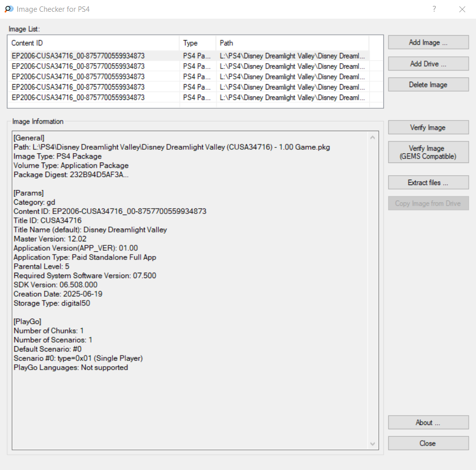Click the Required System Software Version line
Image resolution: width=476 pixels, height=470 pixels.
click(x=85, y=276)
